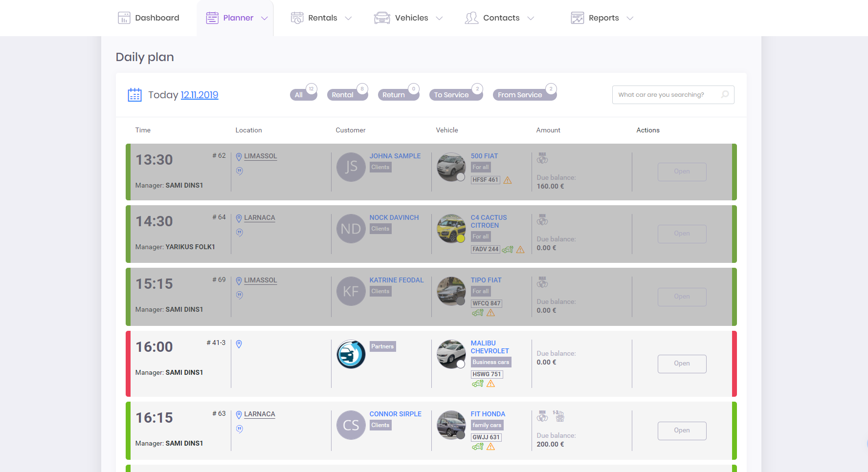Screen dimensions: 868x472
Task: Click the Contacts people icon in the navigation
Action: pyautogui.click(x=471, y=18)
